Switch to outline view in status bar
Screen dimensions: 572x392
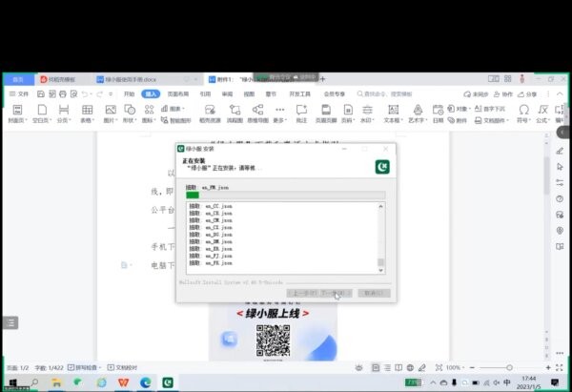coord(387,367)
